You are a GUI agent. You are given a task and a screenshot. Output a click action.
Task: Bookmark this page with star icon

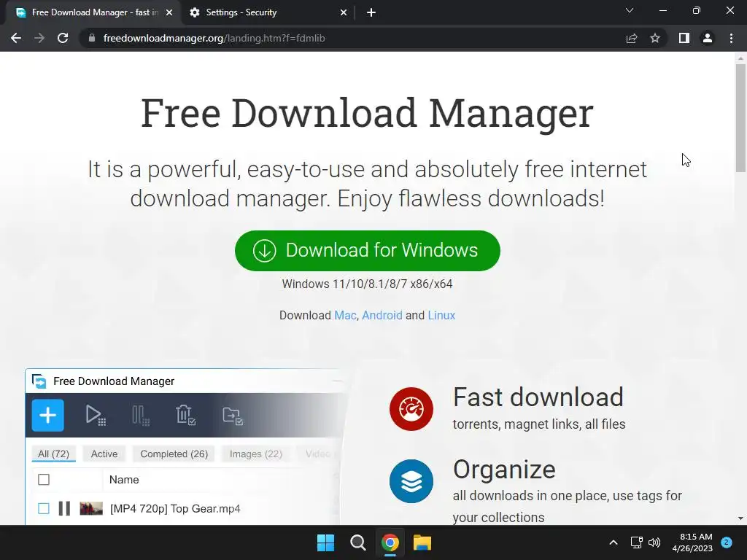[x=655, y=38]
